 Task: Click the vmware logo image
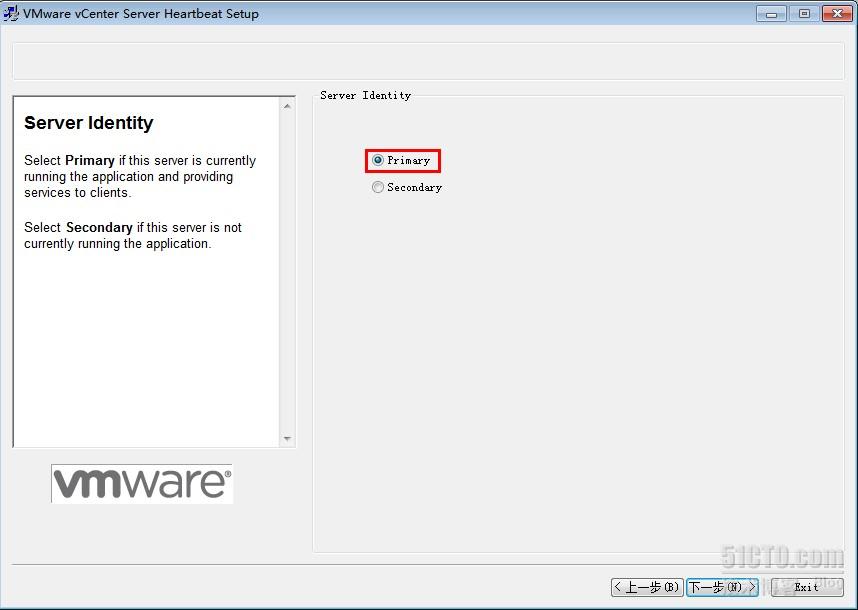coord(142,484)
